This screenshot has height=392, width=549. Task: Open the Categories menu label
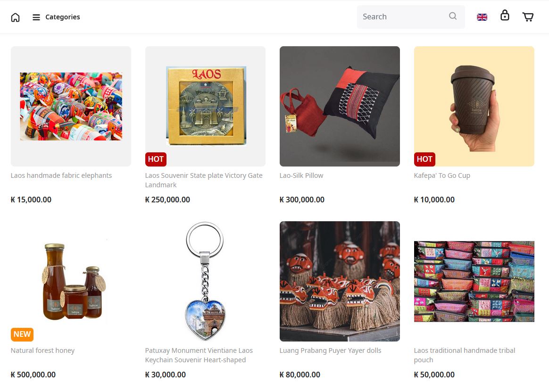pyautogui.click(x=63, y=17)
